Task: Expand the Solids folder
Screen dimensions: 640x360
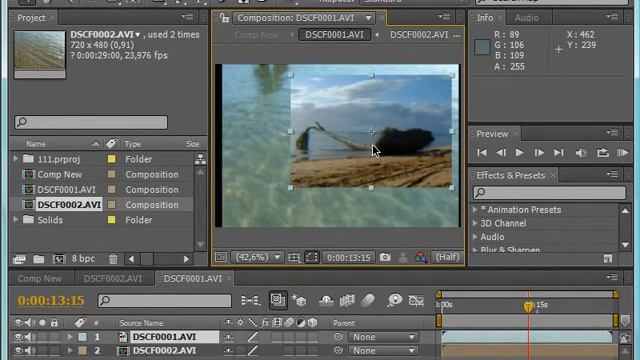Action: [16, 220]
